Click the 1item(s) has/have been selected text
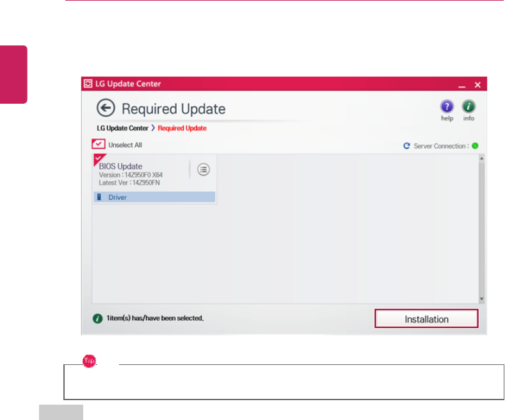 155,318
